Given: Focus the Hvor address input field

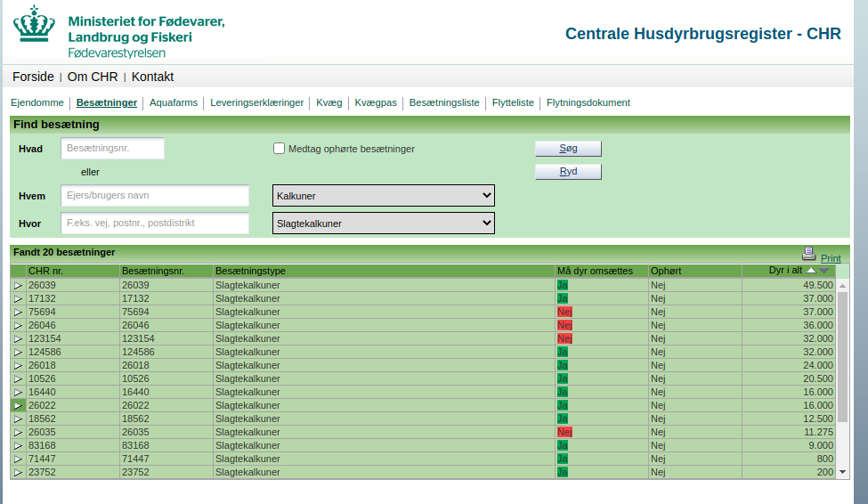Looking at the screenshot, I should coord(155,224).
